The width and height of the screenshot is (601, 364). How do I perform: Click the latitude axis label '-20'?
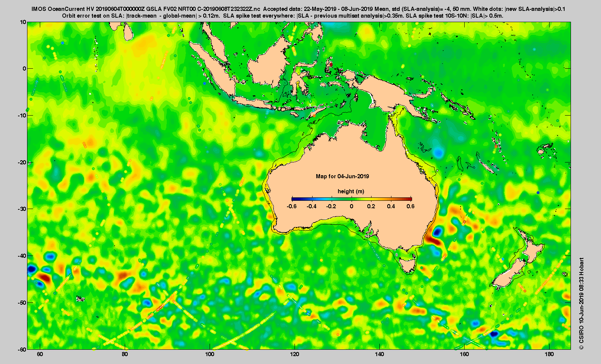coord(23,162)
